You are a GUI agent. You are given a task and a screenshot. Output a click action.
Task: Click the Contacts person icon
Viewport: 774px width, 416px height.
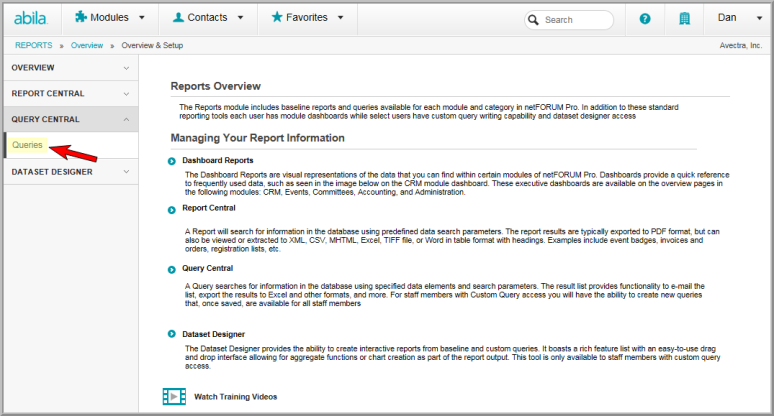(178, 17)
